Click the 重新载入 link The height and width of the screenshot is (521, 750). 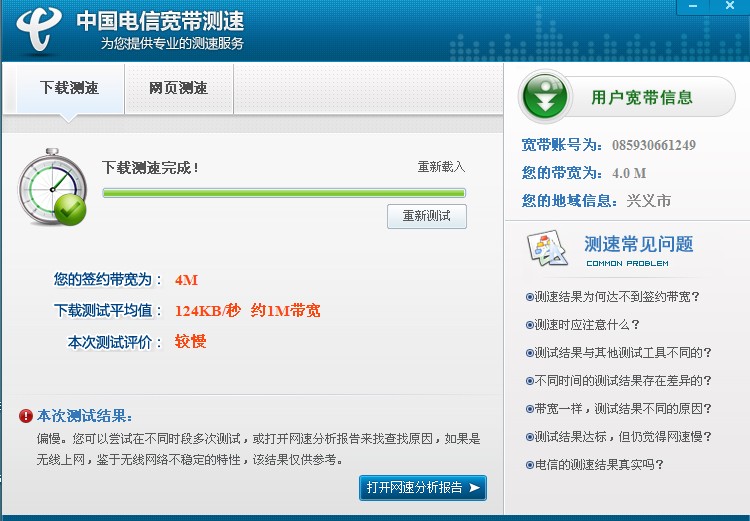441,167
